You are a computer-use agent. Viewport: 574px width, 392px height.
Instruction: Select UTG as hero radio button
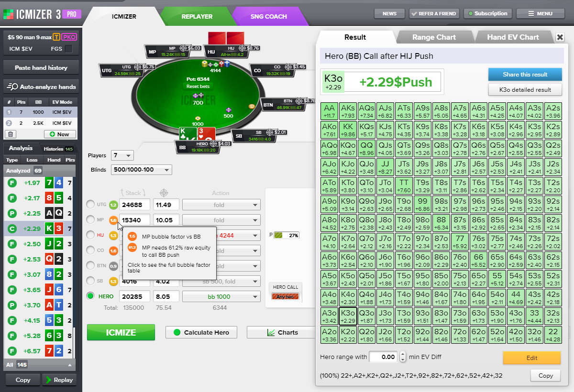tap(90, 205)
